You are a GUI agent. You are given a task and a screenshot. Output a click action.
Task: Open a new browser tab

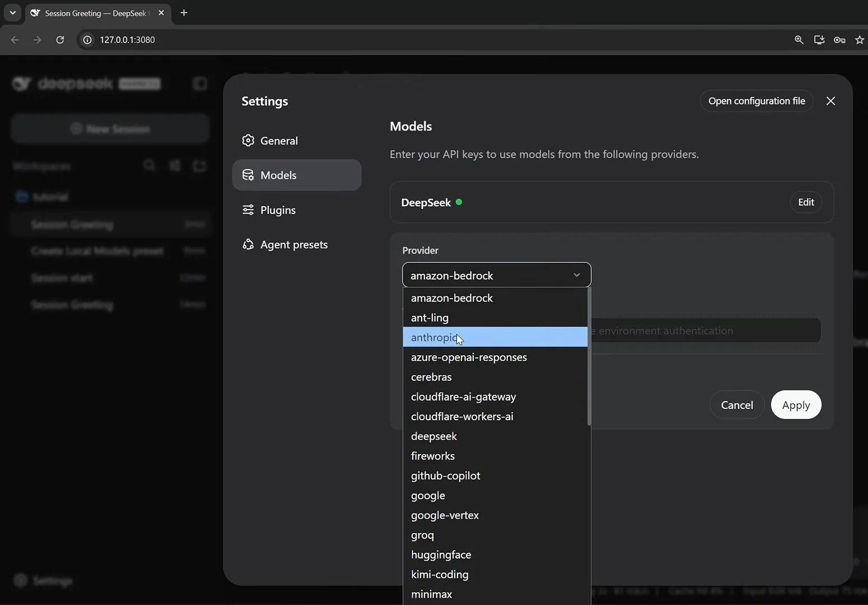click(x=184, y=12)
